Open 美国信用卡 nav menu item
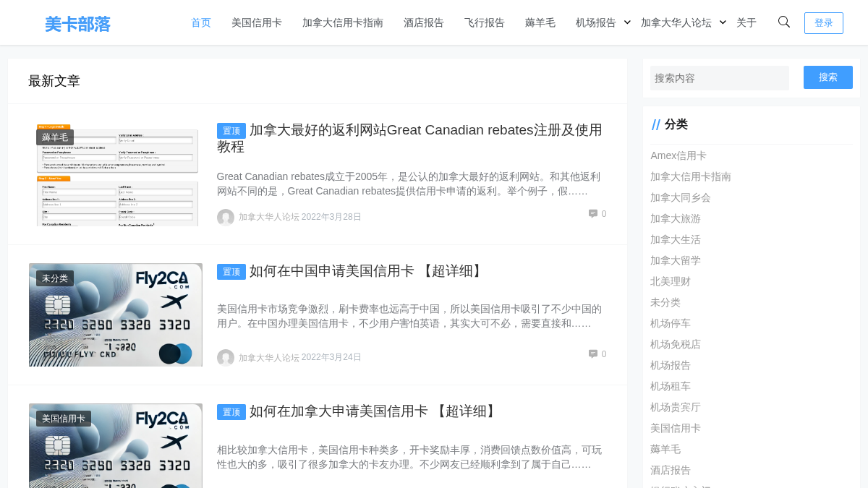Image resolution: width=868 pixels, height=488 pixels. click(257, 22)
